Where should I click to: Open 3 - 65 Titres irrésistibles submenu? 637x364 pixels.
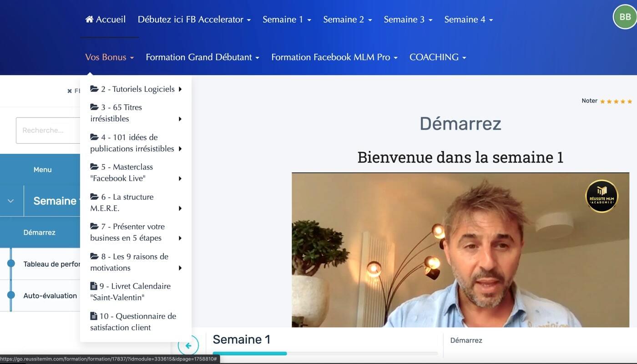pyautogui.click(x=136, y=113)
